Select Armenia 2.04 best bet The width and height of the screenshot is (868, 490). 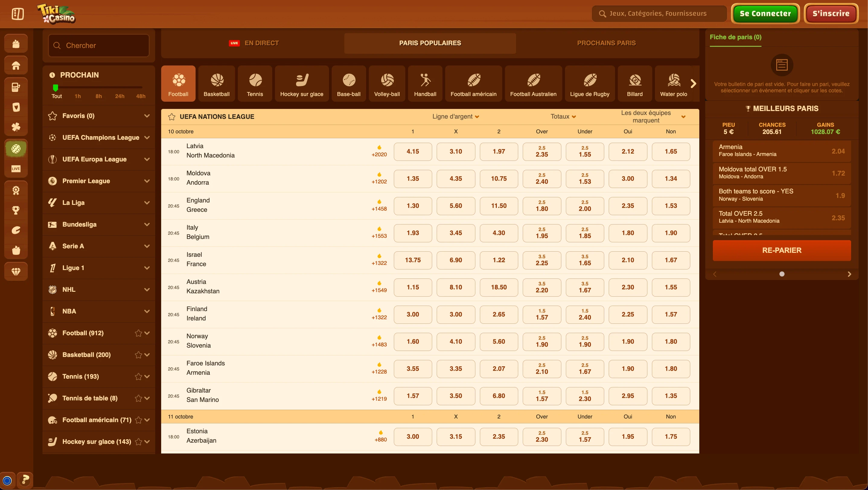coord(782,151)
